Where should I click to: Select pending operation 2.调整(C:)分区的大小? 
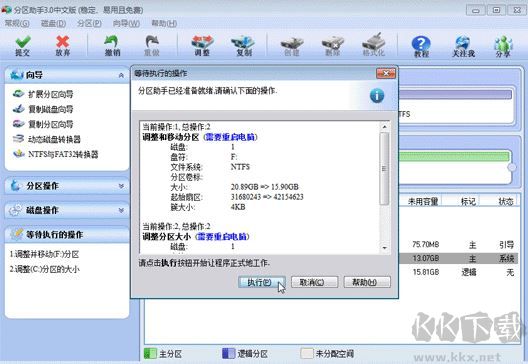pos(45,269)
